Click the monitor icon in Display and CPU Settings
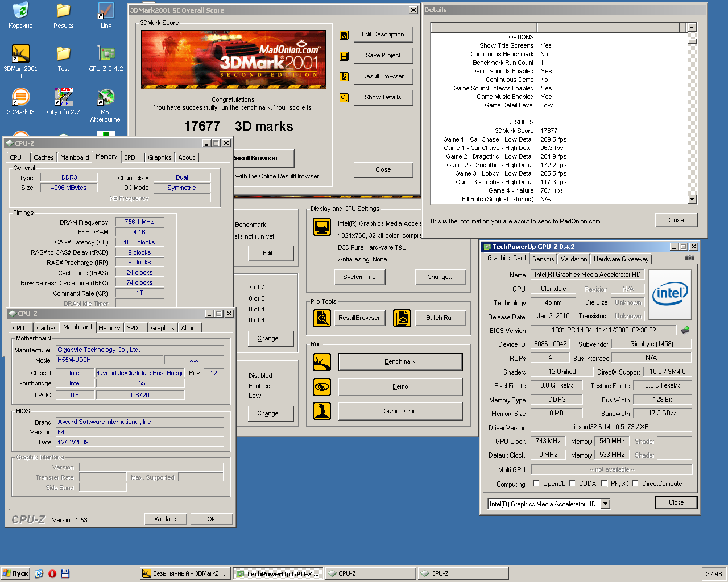The height and width of the screenshot is (582, 728). 322,227
